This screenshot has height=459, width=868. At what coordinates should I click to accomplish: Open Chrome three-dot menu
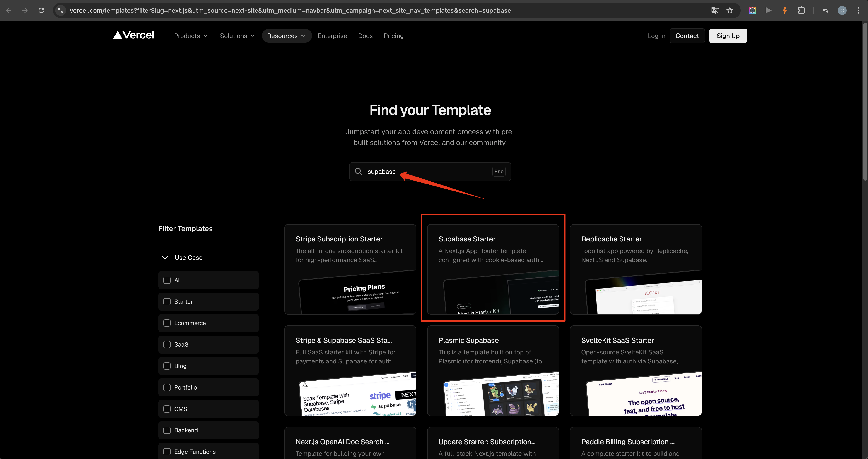[858, 10]
